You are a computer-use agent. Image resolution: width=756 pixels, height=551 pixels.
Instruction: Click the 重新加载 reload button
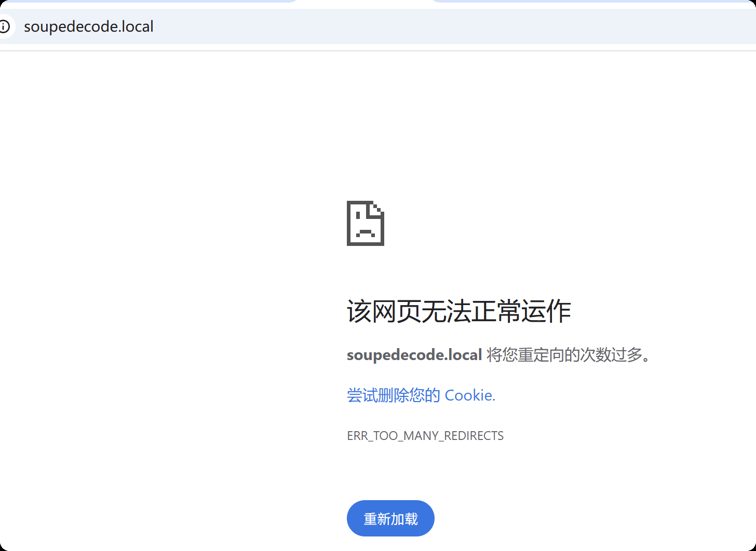point(390,518)
